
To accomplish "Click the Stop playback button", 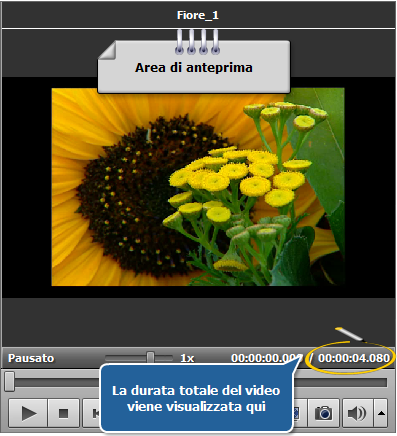I will (63, 413).
